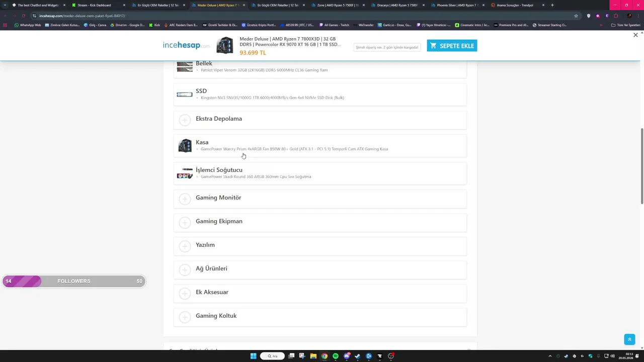Switch to Dracarys AMD Ryzen 5 7500F tab
644x362 pixels.
(x=397, y=5)
